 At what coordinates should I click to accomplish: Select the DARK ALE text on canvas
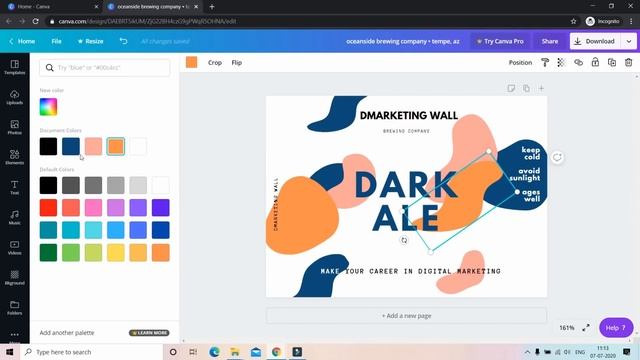[x=406, y=201]
